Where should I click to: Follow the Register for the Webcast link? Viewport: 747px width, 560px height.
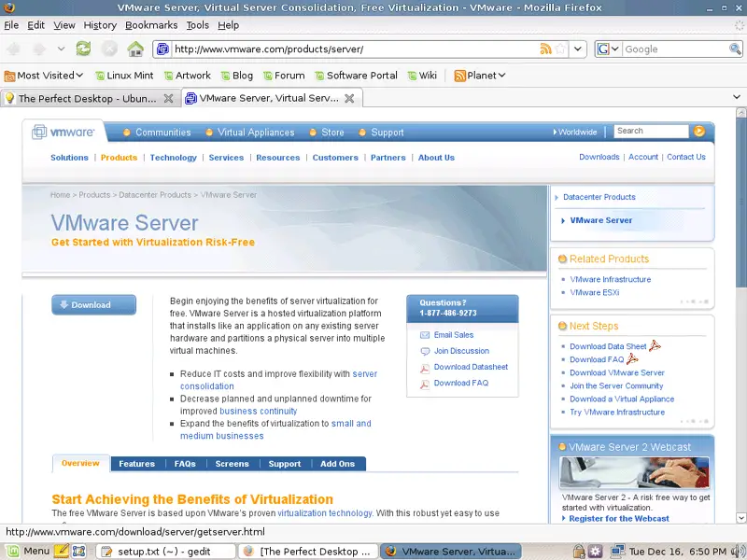(619, 518)
